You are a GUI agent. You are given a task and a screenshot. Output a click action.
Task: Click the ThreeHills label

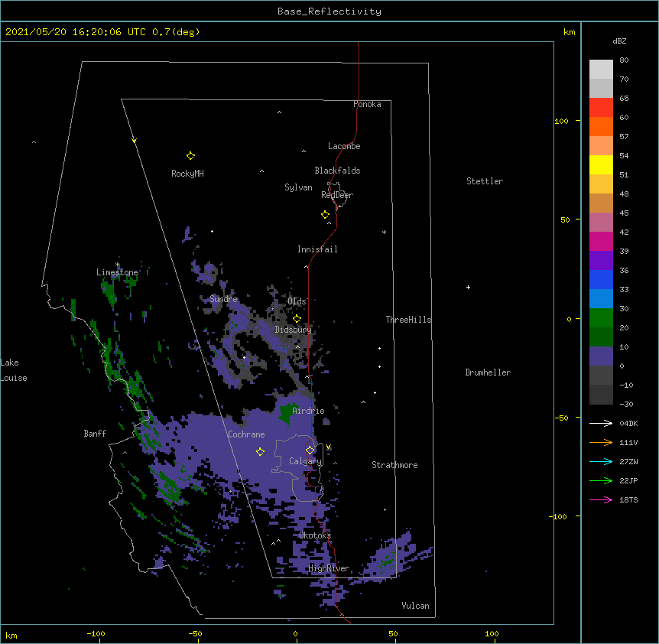[408, 320]
